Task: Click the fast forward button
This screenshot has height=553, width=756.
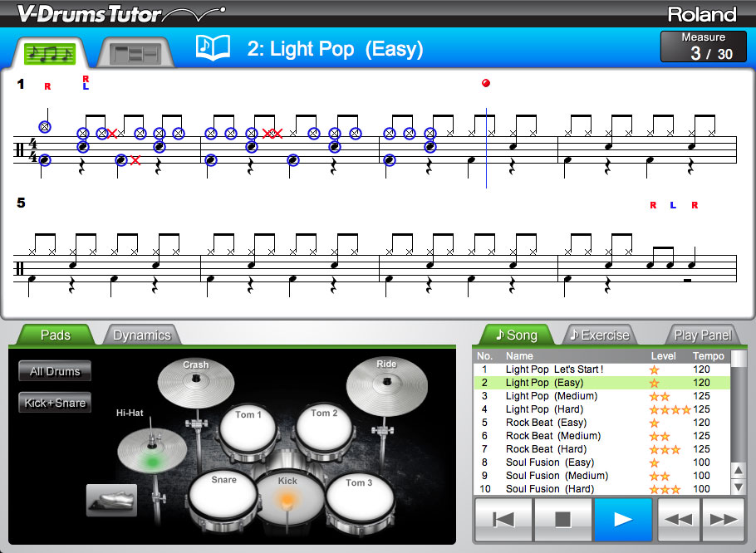Action: 723,520
